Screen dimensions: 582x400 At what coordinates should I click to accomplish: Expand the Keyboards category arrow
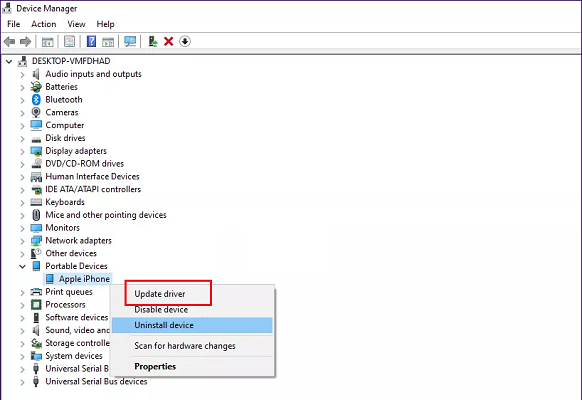[x=22, y=203]
